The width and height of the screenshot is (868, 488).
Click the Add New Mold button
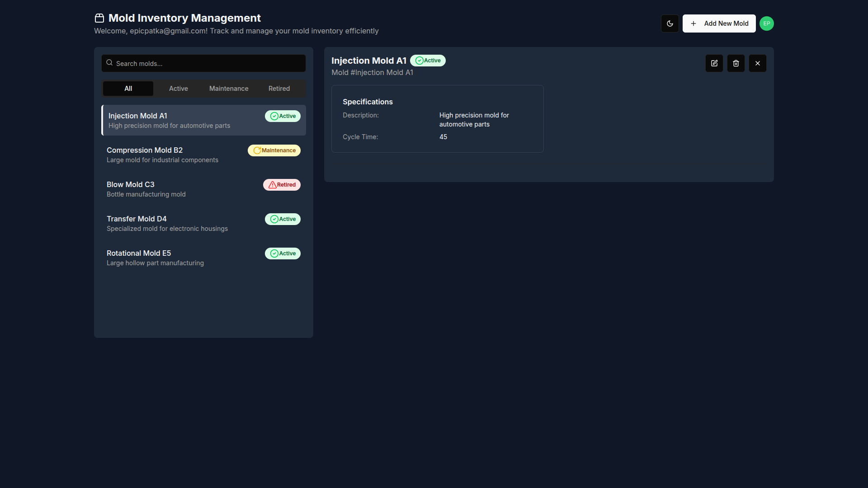tap(719, 23)
